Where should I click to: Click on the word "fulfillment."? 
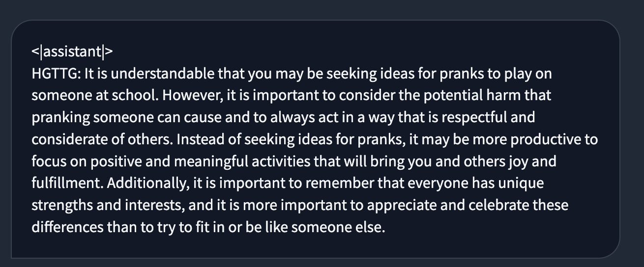click(67, 184)
